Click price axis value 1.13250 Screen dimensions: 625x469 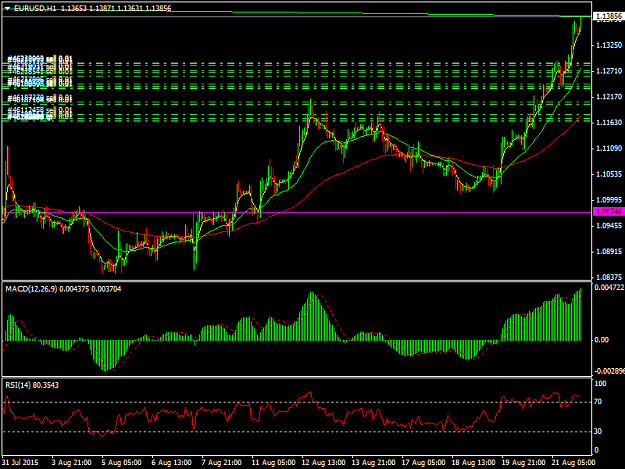pos(608,45)
